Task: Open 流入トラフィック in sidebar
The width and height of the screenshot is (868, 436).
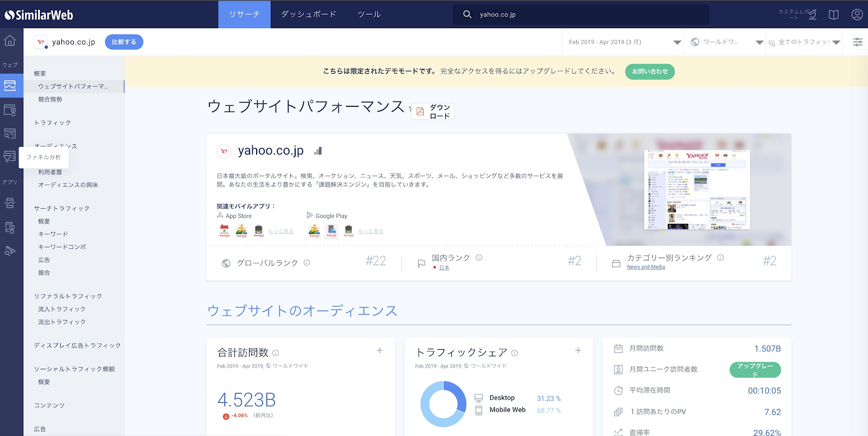Action: tap(62, 309)
